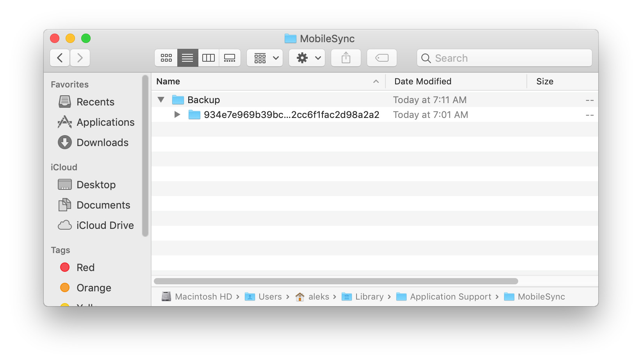Click the Application Support folder icon in path bar
This screenshot has height=364, width=642.
click(x=401, y=297)
